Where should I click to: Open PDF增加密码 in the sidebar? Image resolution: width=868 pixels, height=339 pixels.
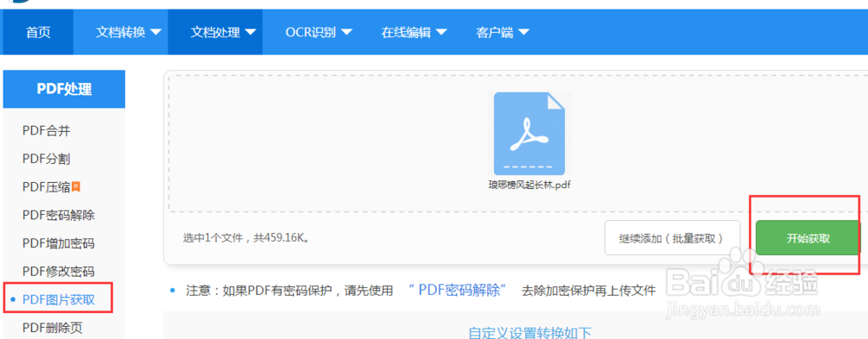[59, 244]
